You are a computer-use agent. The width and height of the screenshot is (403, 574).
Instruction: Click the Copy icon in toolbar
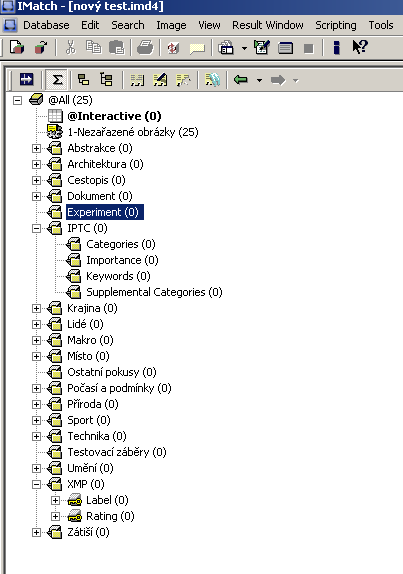pos(93,48)
